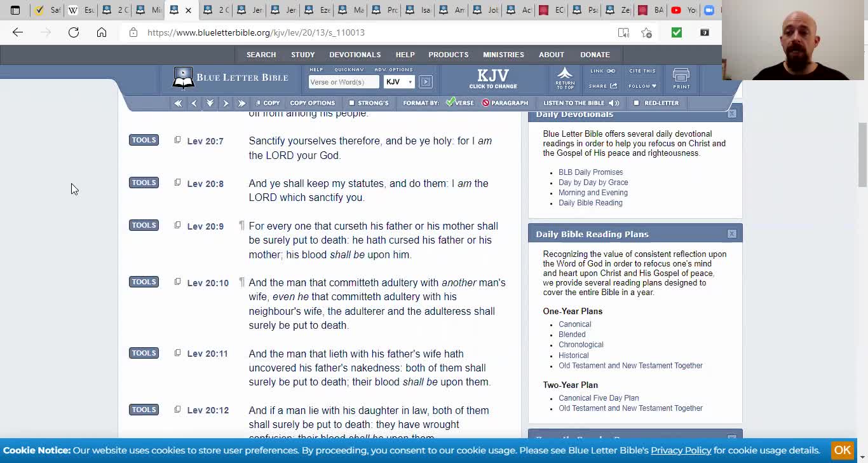The width and height of the screenshot is (868, 463).
Task: Click the Verse or Word(s) search field
Action: pos(343,81)
